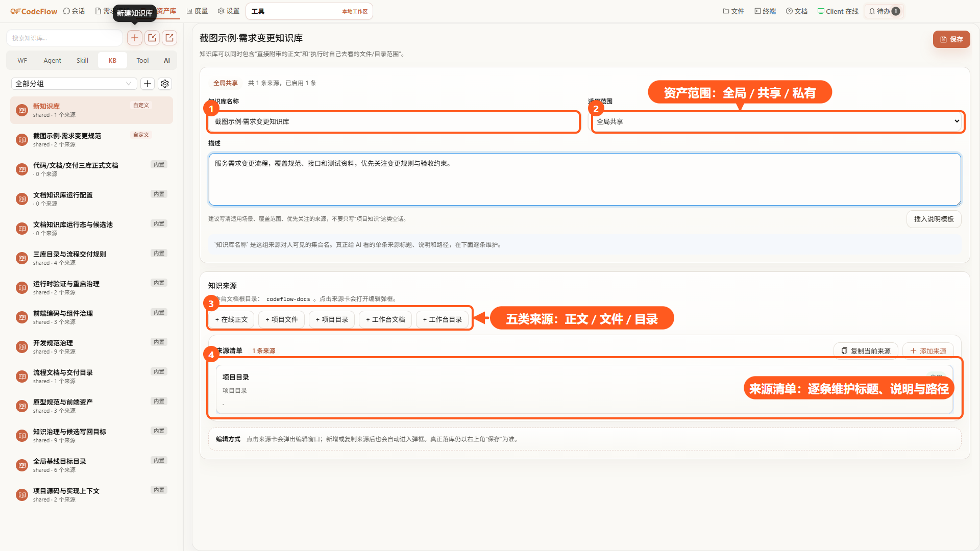This screenshot has height=551, width=980.
Task: Click the codeflow-docs root directory text
Action: point(288,299)
